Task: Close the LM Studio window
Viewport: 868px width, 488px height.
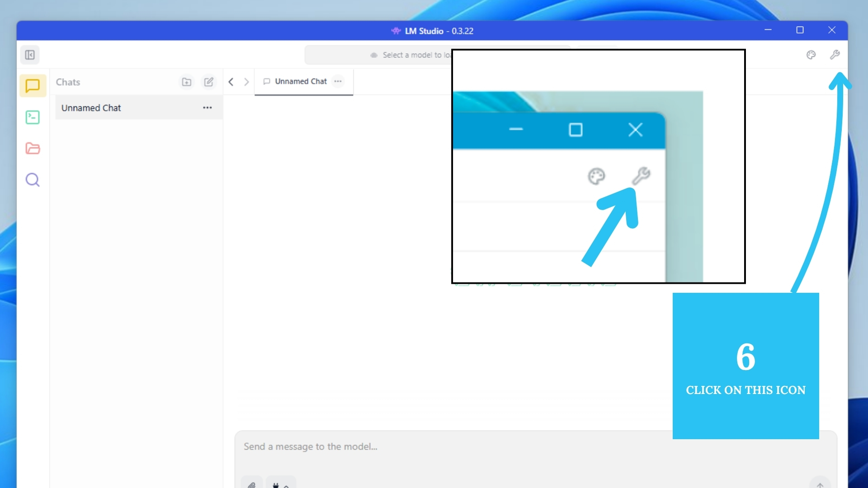Action: (832, 30)
